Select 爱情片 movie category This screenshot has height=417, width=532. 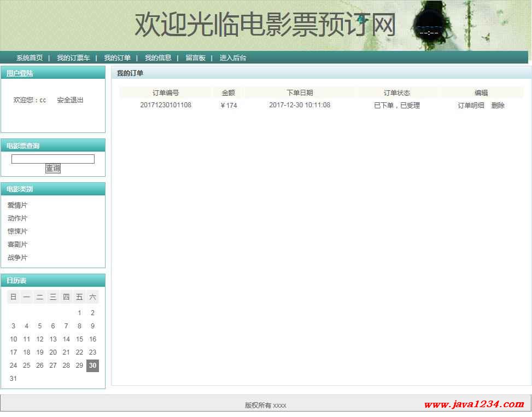point(17,206)
